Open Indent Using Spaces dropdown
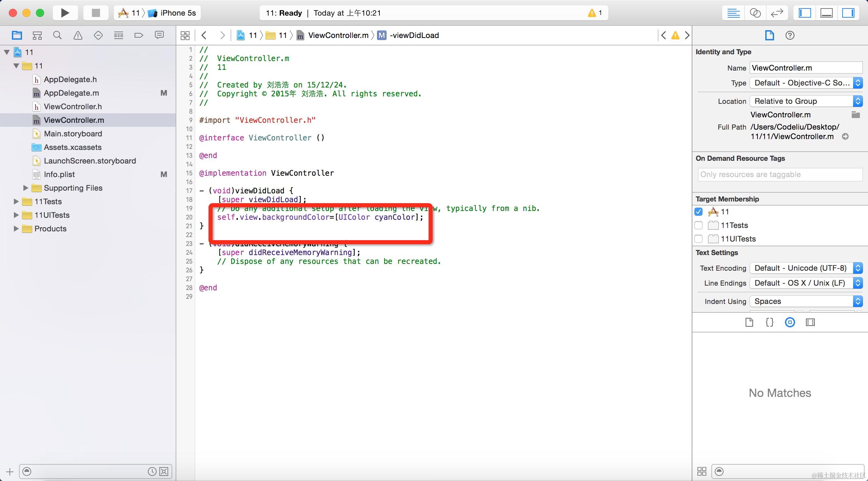The width and height of the screenshot is (868, 481). [806, 301]
